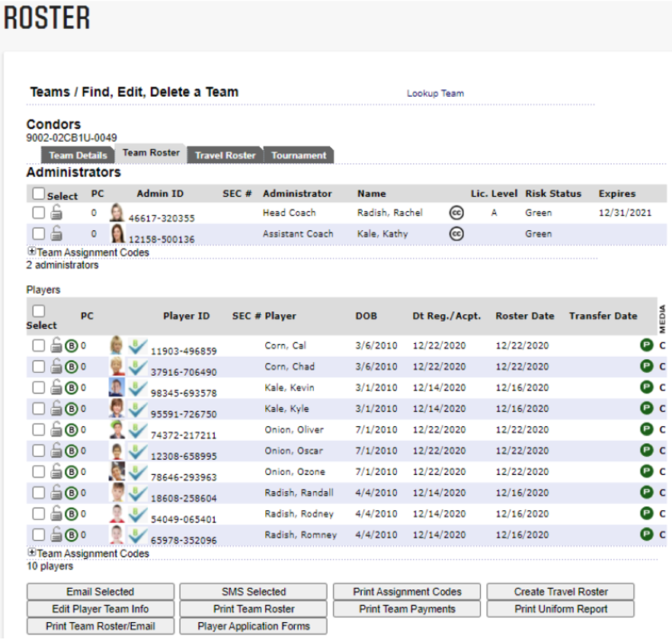Click the lock icon in Radish, Randall's row
This screenshot has height=642, width=672.
coord(56,493)
